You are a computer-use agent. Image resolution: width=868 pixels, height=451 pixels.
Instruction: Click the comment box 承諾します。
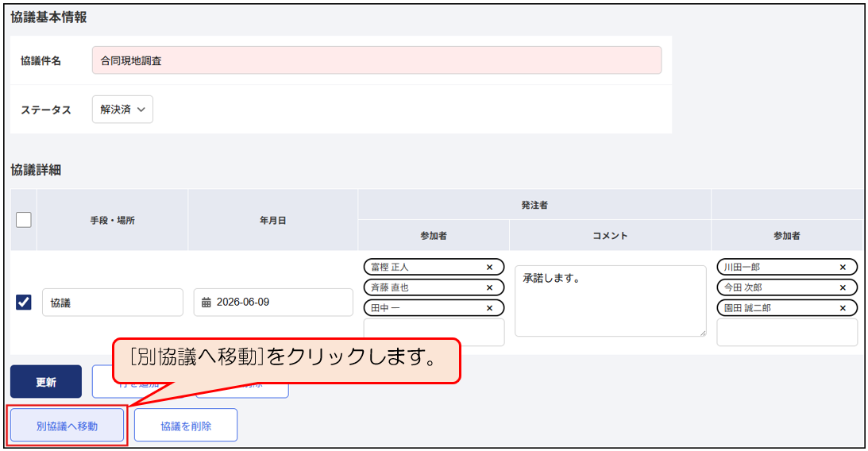610,301
